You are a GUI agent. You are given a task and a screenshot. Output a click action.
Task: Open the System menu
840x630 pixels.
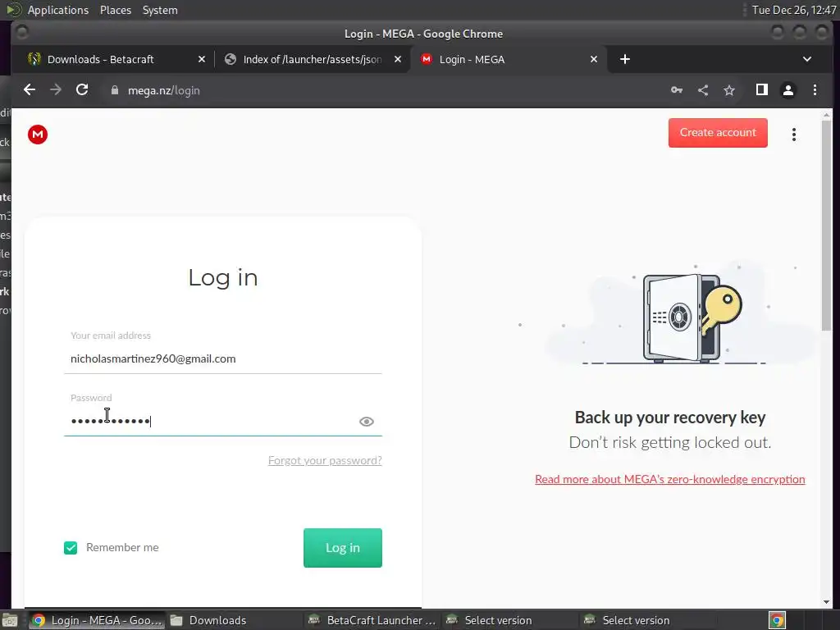pos(160,10)
